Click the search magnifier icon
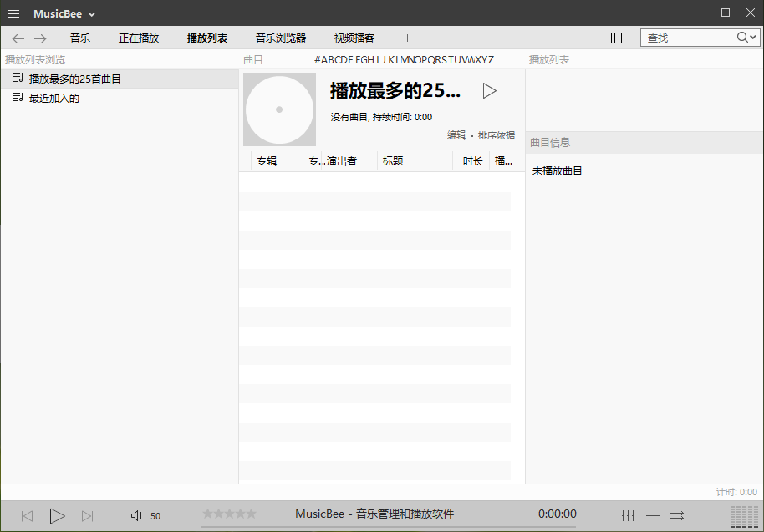The height and width of the screenshot is (532, 764). click(x=743, y=38)
